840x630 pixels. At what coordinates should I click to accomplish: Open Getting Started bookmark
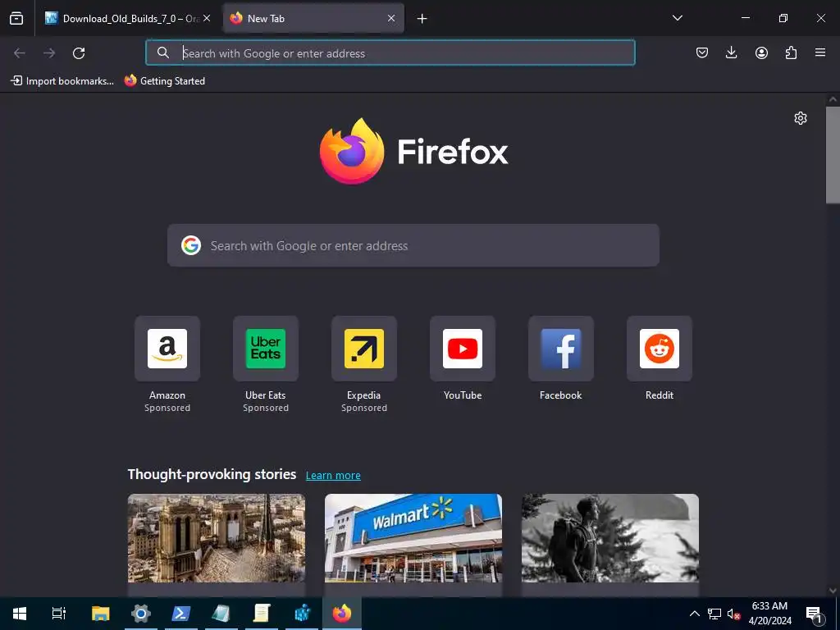pyautogui.click(x=164, y=81)
